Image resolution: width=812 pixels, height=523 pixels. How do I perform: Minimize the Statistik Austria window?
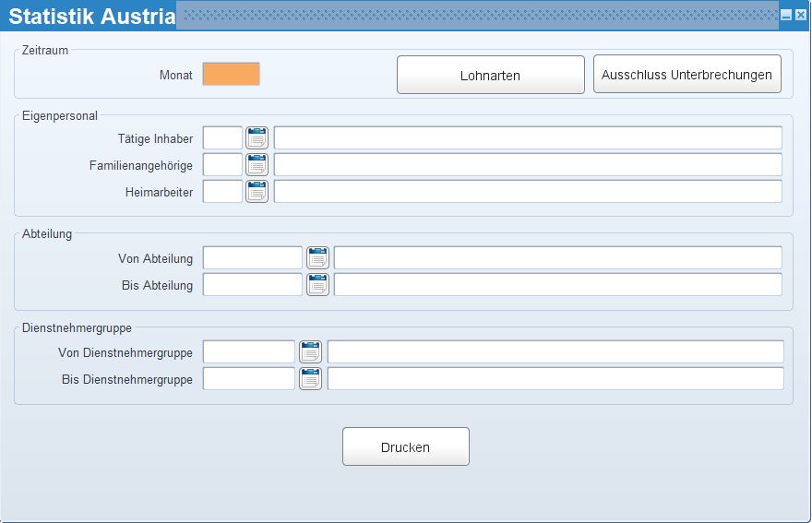point(786,15)
